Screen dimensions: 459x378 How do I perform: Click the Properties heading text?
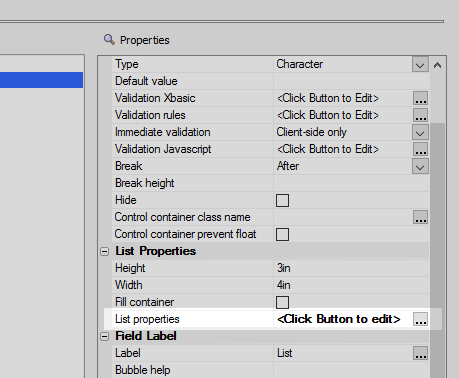click(145, 40)
